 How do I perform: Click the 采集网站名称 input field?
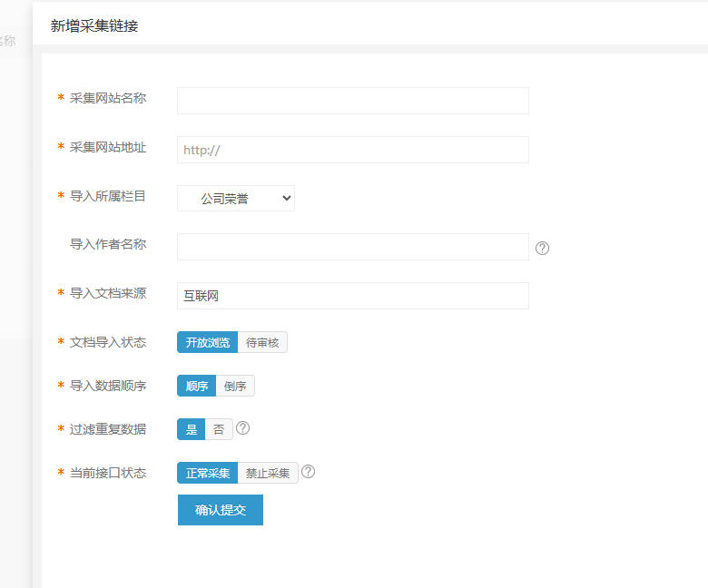click(353, 101)
